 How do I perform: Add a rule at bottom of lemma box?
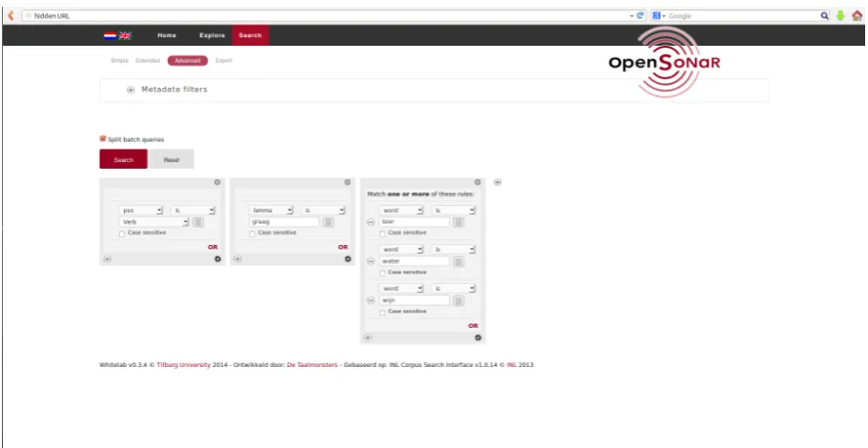pyautogui.click(x=237, y=258)
